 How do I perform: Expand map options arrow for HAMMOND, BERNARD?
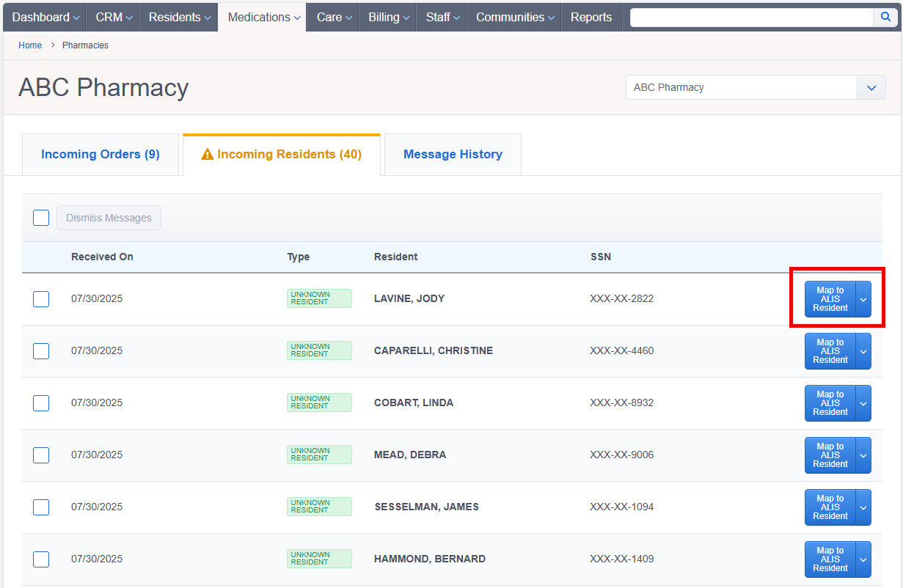(x=863, y=559)
